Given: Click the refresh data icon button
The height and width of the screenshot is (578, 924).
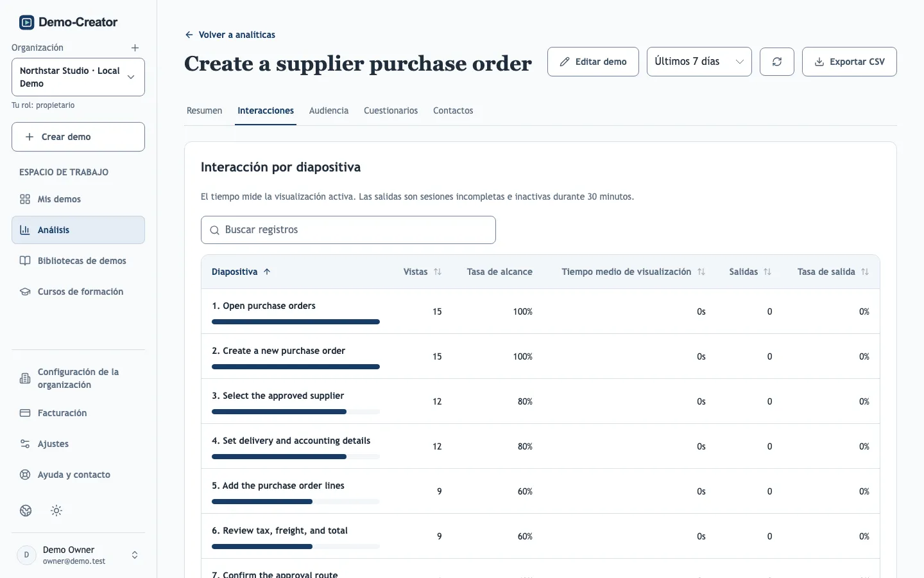Looking at the screenshot, I should click(x=777, y=62).
